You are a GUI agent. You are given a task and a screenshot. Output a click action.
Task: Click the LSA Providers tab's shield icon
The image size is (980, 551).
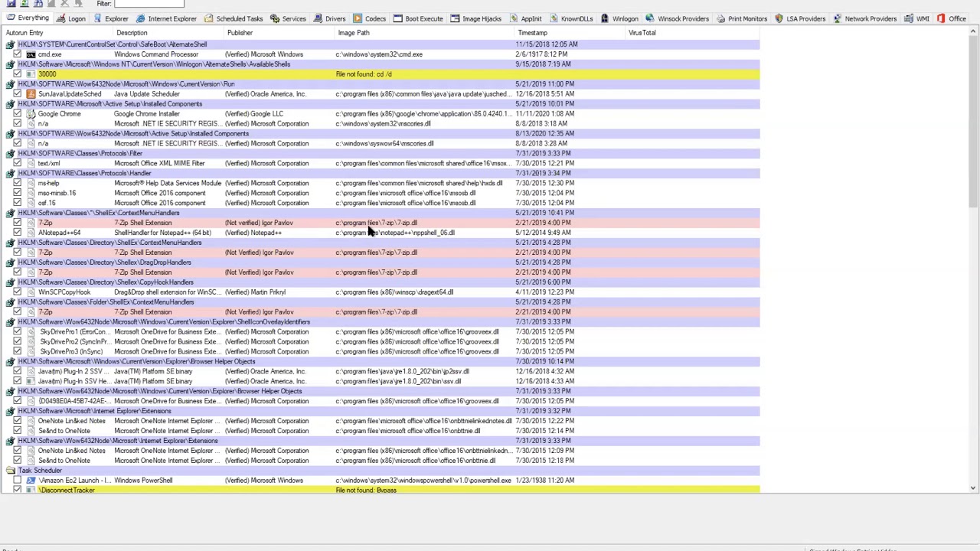click(779, 18)
